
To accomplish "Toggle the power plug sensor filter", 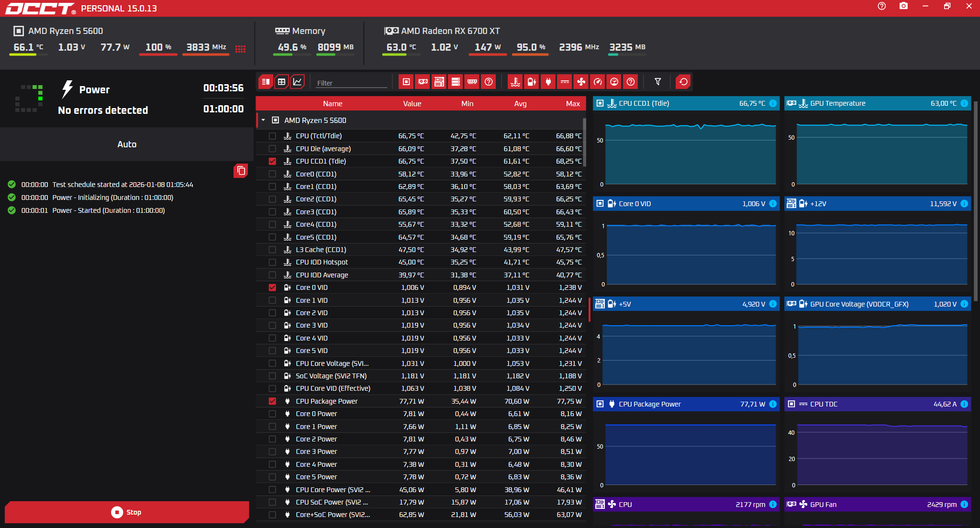I will click(x=548, y=82).
